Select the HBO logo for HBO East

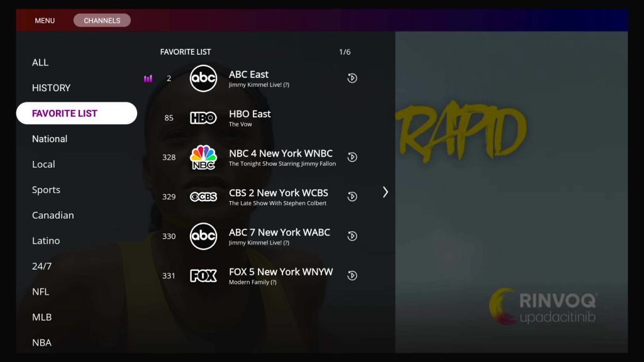(x=203, y=118)
